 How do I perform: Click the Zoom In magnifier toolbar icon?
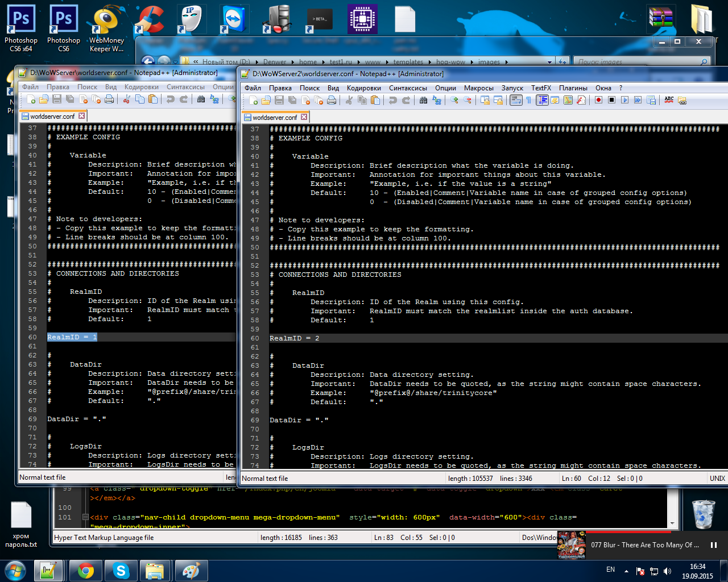(454, 100)
